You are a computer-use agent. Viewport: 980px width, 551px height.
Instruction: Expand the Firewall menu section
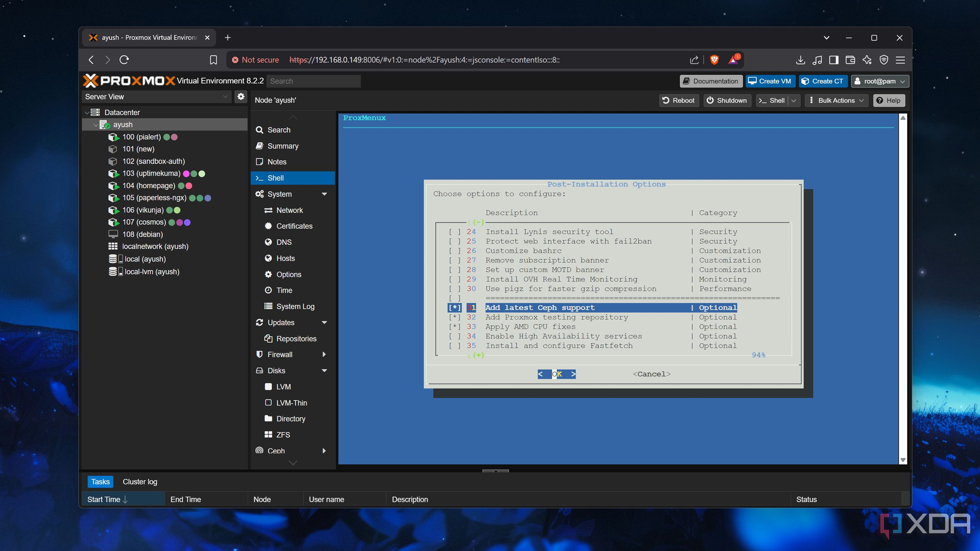(325, 354)
